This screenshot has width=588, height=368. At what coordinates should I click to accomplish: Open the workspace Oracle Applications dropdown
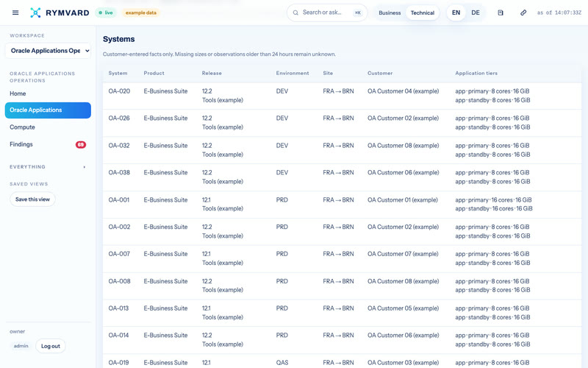coord(48,51)
